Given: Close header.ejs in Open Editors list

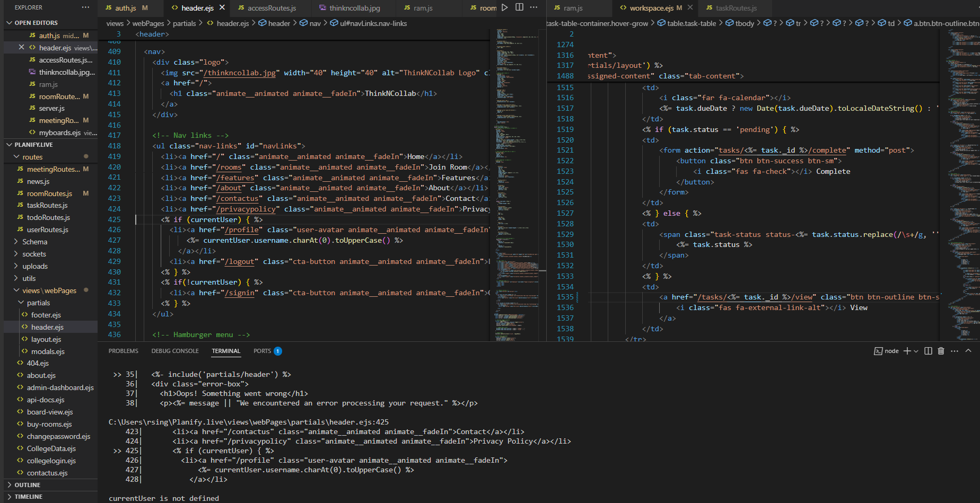Looking at the screenshot, I should [x=21, y=47].
